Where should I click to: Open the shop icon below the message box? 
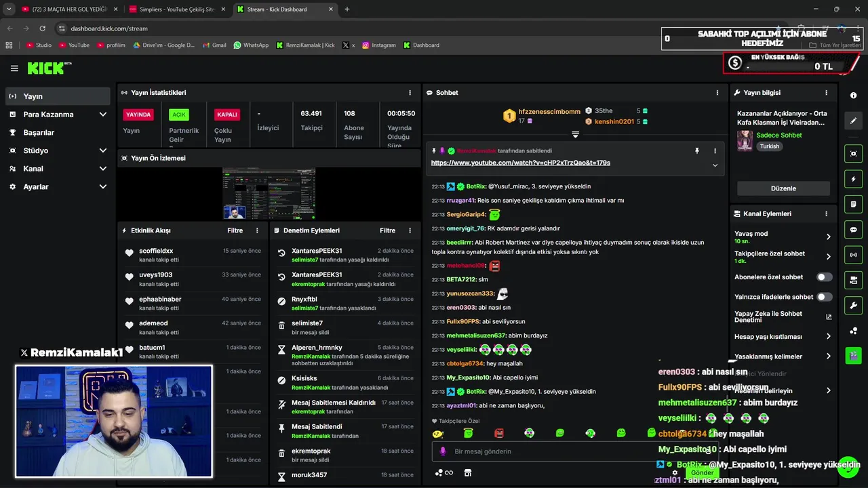pos(468,472)
